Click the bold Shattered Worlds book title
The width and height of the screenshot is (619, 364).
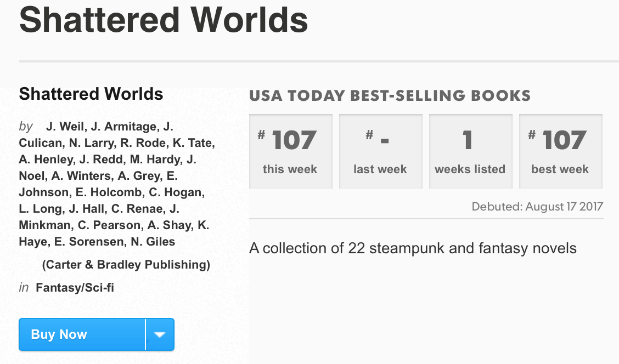pyautogui.click(x=91, y=94)
